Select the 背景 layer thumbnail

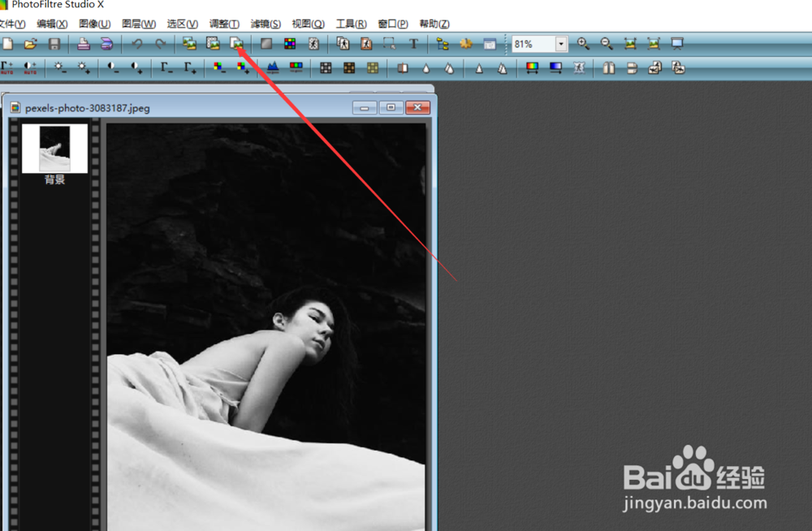(x=54, y=148)
